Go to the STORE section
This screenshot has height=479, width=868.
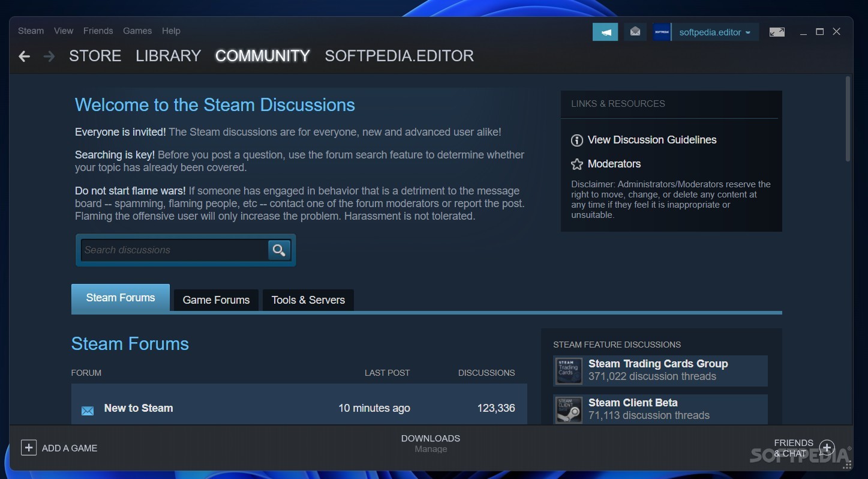pos(95,56)
